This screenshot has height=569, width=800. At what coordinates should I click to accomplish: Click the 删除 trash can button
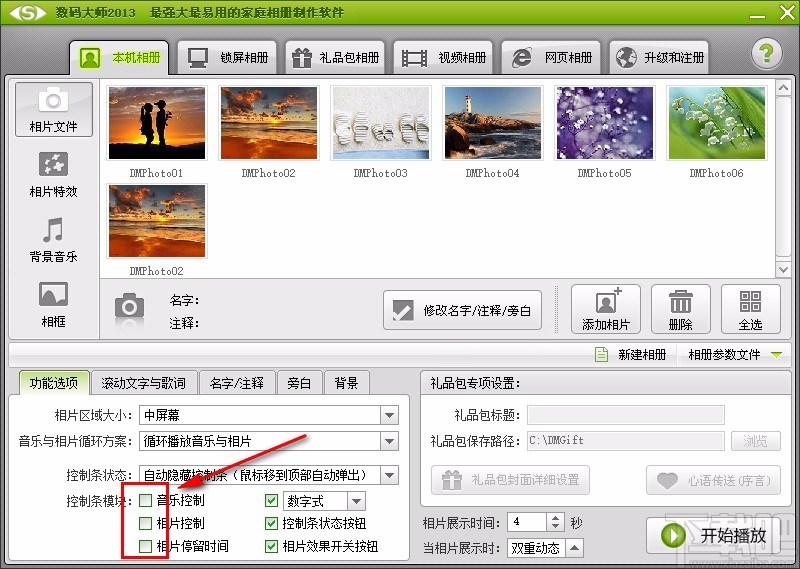(x=681, y=309)
